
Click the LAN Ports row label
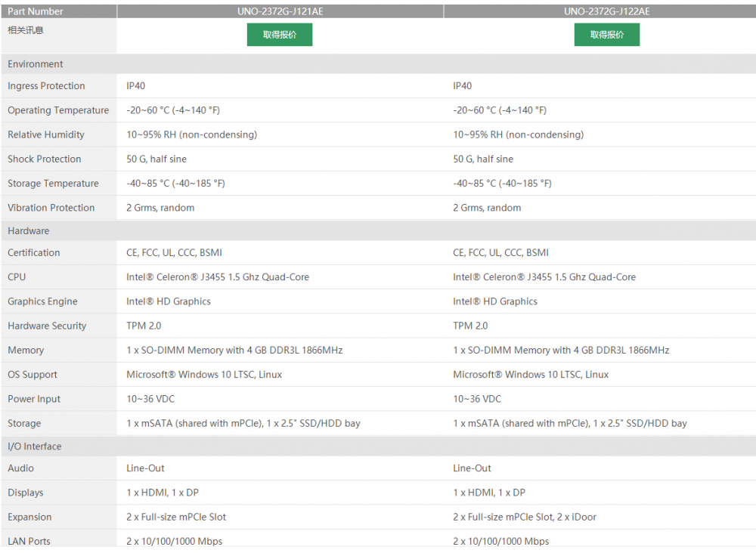[x=29, y=541]
